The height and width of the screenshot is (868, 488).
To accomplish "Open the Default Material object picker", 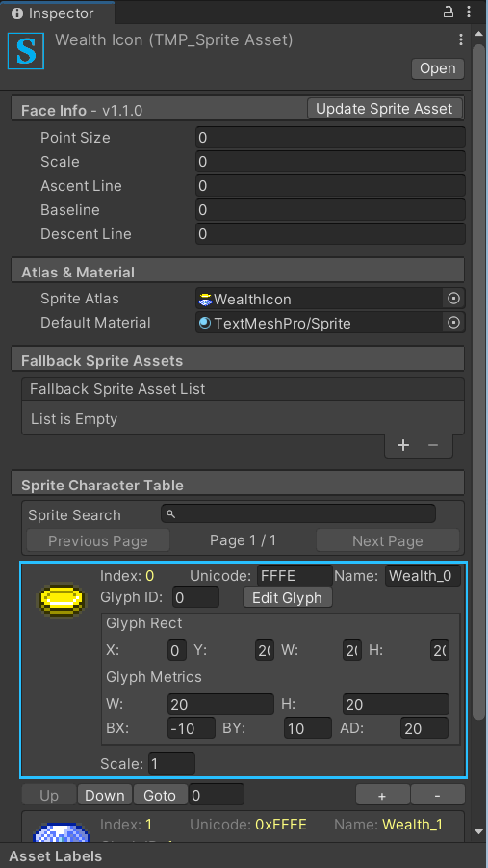I will coord(453,323).
